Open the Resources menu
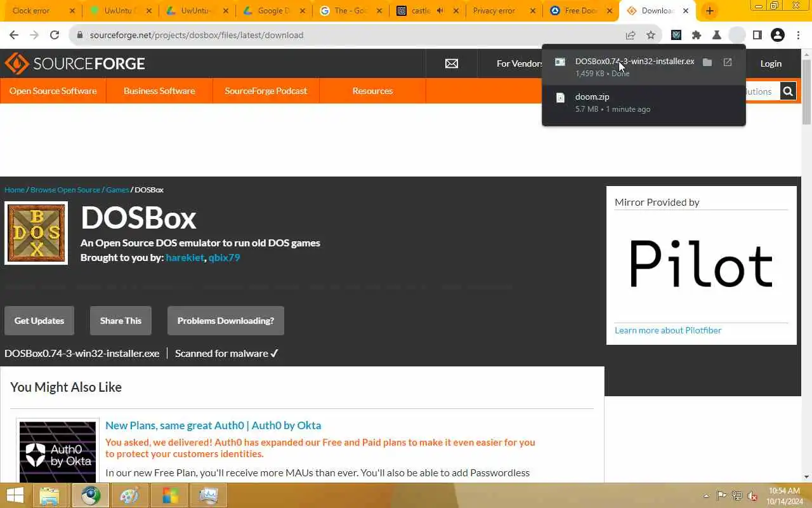812x508 pixels. click(x=372, y=91)
